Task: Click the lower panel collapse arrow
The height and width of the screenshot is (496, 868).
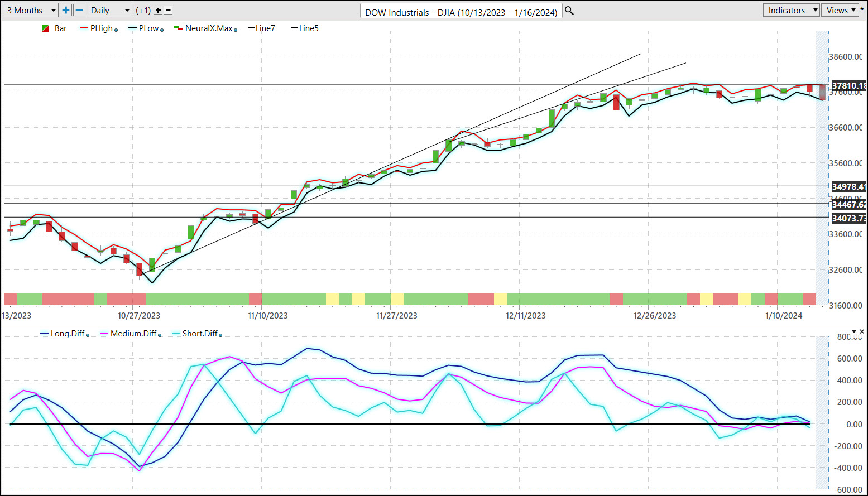Action: [x=853, y=331]
